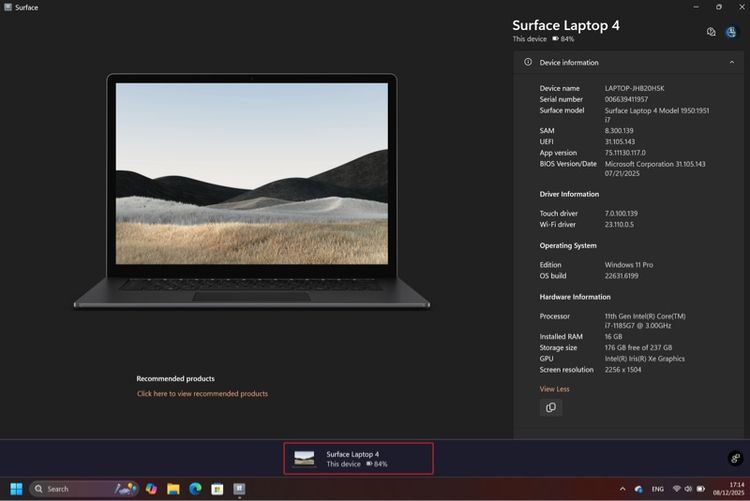This screenshot has height=501, width=750.
Task: Click the info icon next to Device information
Action: coord(528,62)
